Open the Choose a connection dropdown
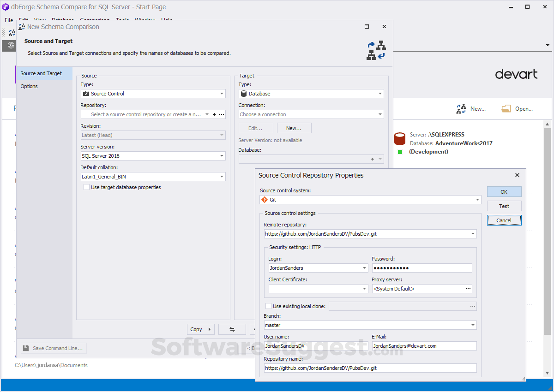 (x=380, y=114)
